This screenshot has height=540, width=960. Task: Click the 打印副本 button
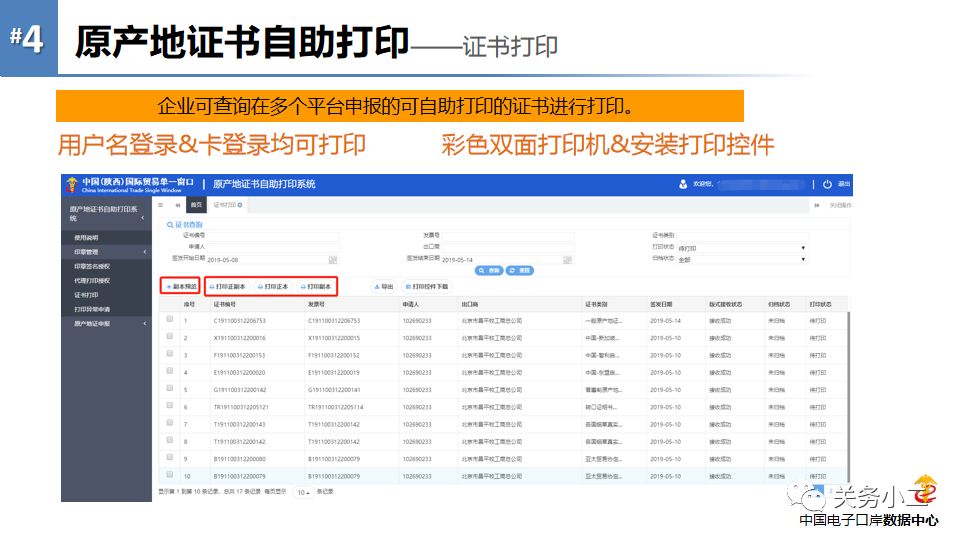click(x=315, y=287)
